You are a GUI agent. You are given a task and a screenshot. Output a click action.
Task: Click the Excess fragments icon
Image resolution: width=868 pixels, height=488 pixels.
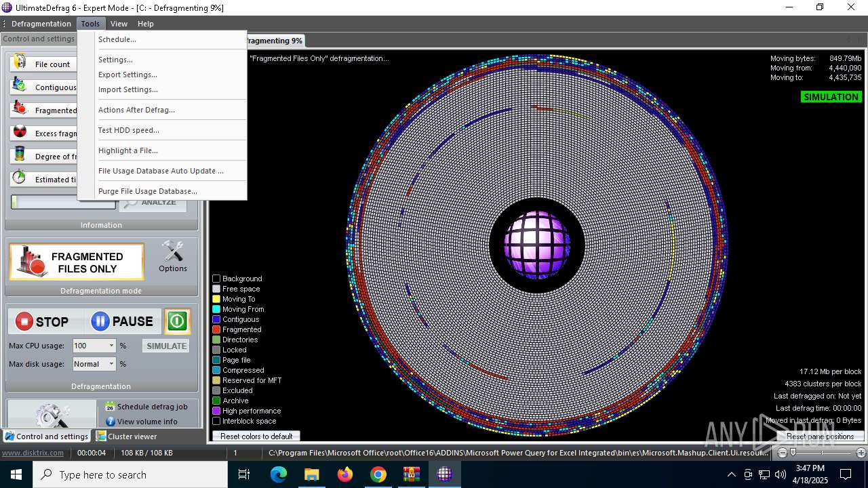(x=20, y=132)
